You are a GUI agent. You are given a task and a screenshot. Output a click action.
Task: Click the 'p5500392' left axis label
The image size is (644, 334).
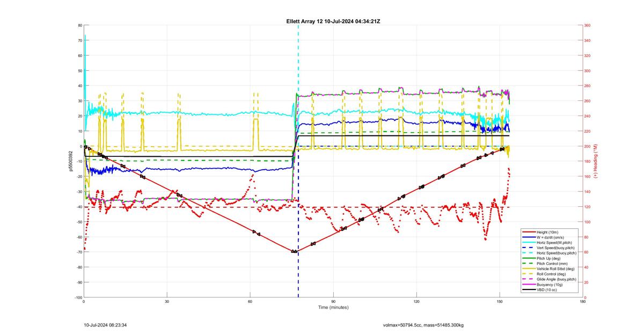pyautogui.click(x=70, y=161)
